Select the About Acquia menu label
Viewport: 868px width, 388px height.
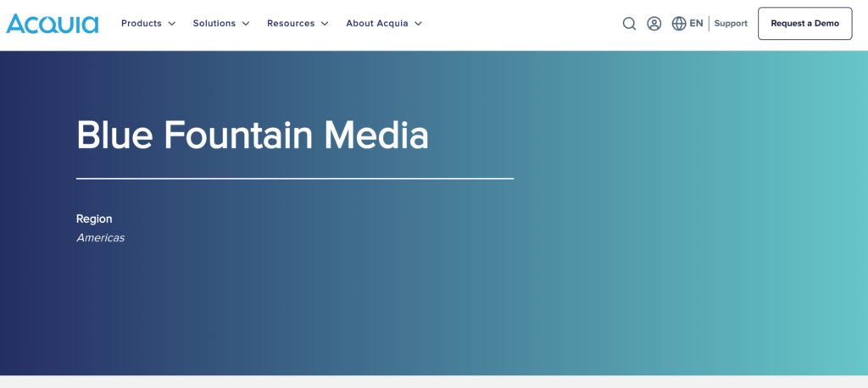coord(376,24)
